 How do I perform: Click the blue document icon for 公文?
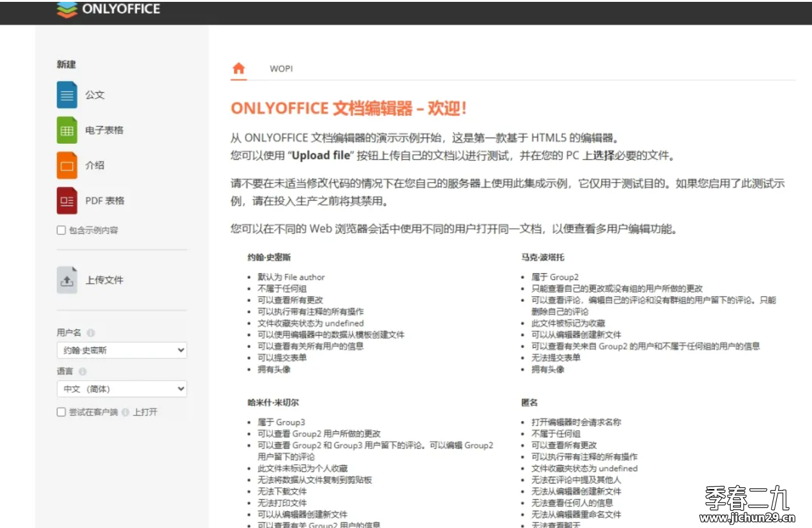pos(67,95)
